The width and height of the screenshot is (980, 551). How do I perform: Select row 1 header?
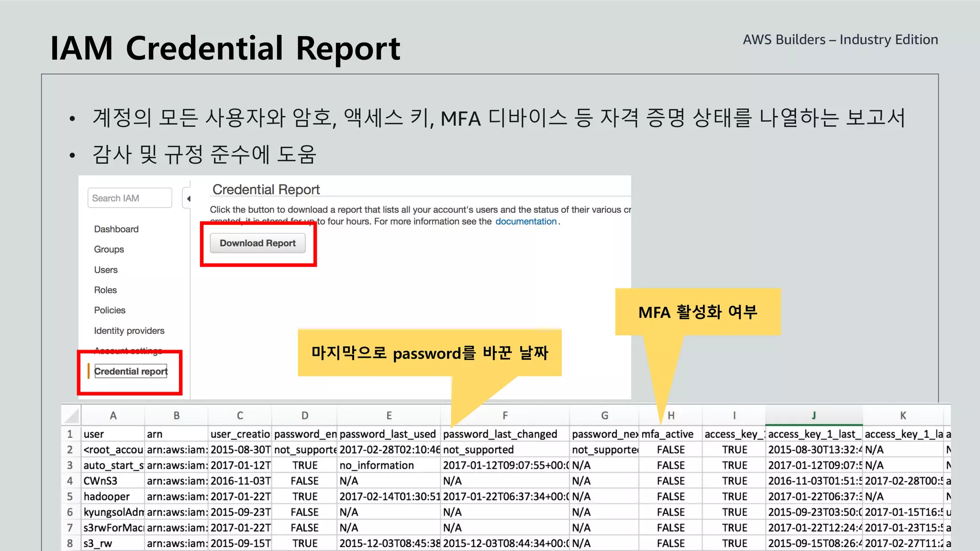[x=70, y=434]
